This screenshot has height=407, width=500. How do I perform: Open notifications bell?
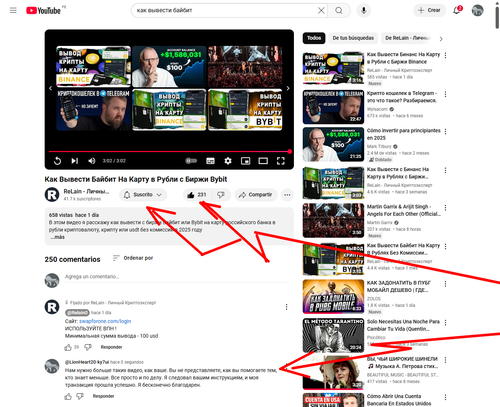(457, 10)
